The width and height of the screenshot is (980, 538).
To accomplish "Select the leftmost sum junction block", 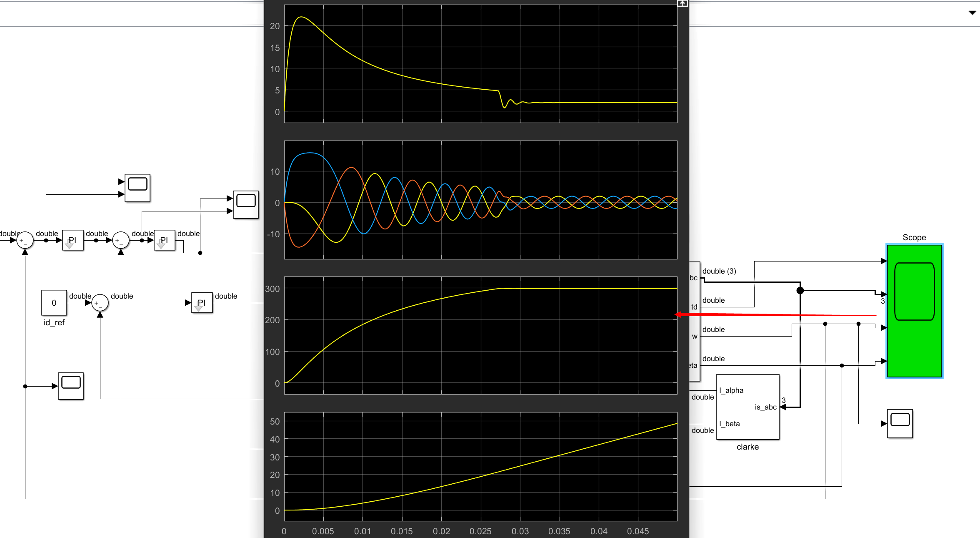I will pos(25,240).
